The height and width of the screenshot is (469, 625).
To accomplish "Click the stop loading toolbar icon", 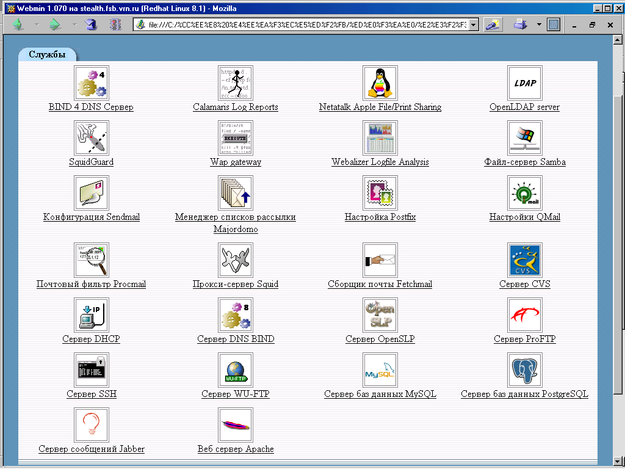I will pyautogui.click(x=115, y=25).
